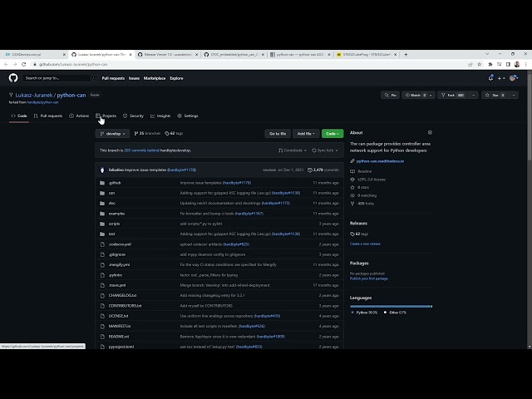Open the pyproject.toml file
This screenshot has height=399, width=532.
[x=121, y=347]
